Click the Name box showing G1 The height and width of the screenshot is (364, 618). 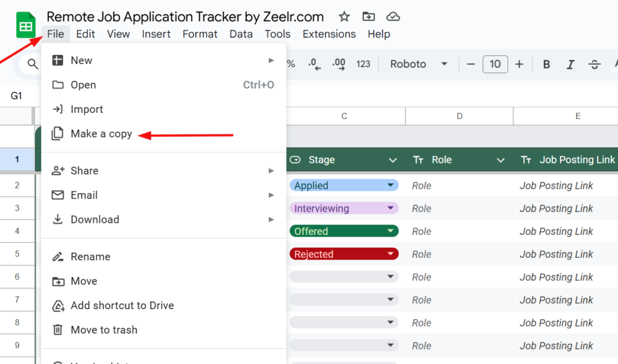(16, 96)
